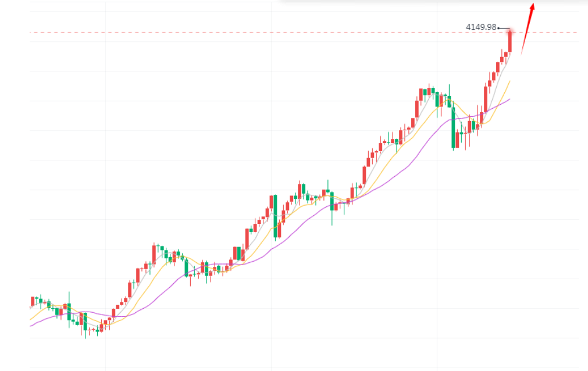Click the tail of the red arrow

pyautogui.click(x=521, y=54)
